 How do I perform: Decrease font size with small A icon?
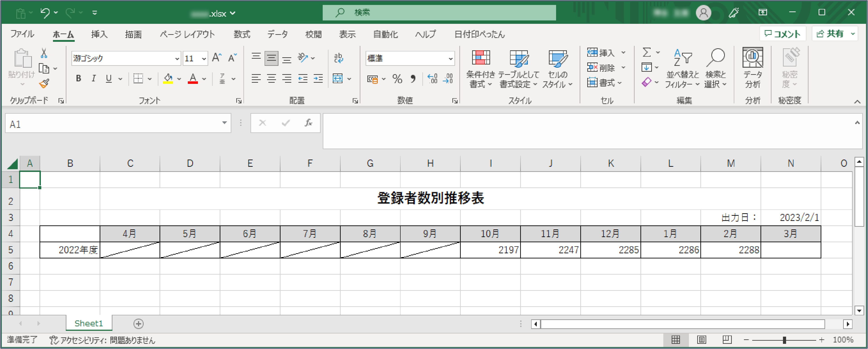tap(232, 58)
